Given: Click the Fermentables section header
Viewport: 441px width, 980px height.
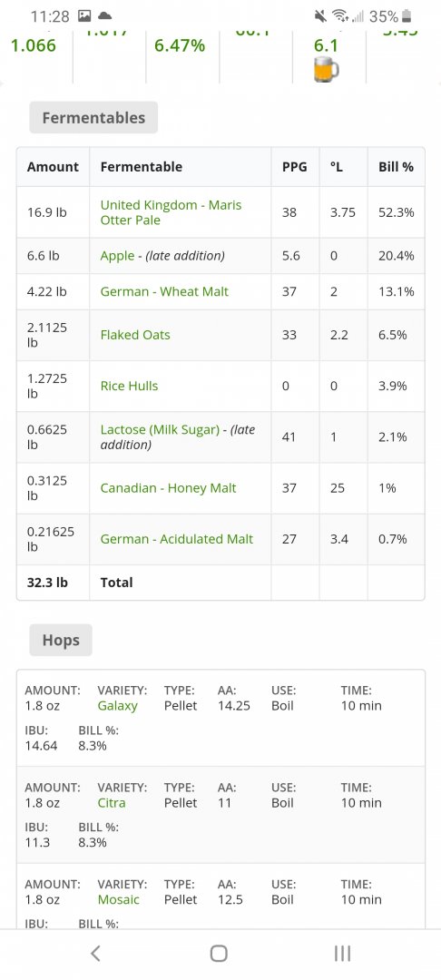Looking at the screenshot, I should (x=93, y=117).
